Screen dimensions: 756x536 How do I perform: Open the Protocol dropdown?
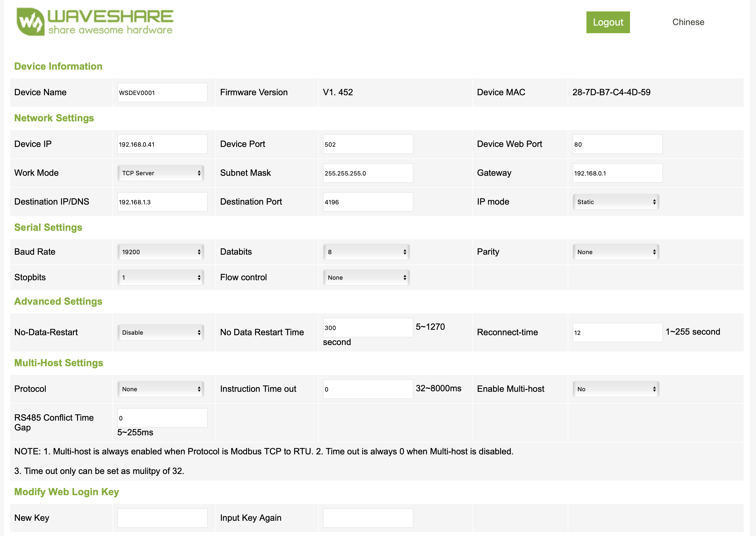(x=161, y=389)
